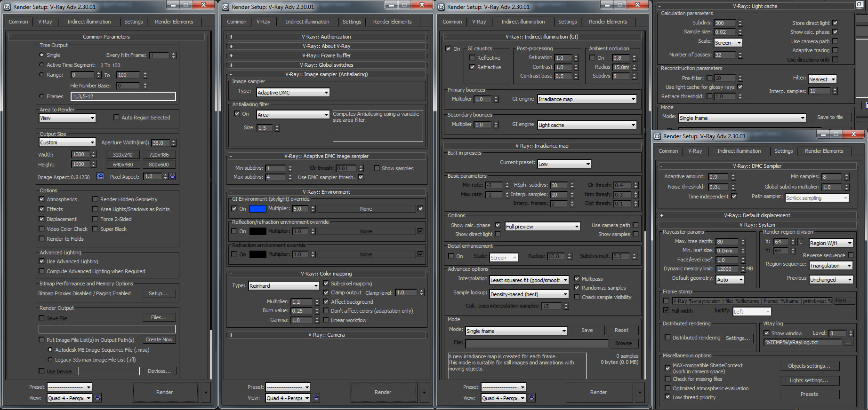
Task: Open Settings tab in Image sampler window
Action: coord(352,22)
